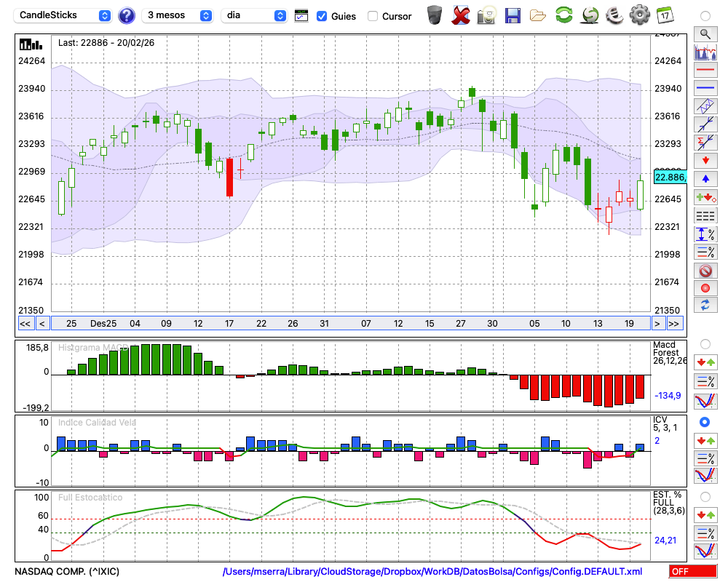Image resolution: width=728 pixels, height=582 pixels.
Task: Click the red prohibition sign icon
Action: (x=705, y=271)
